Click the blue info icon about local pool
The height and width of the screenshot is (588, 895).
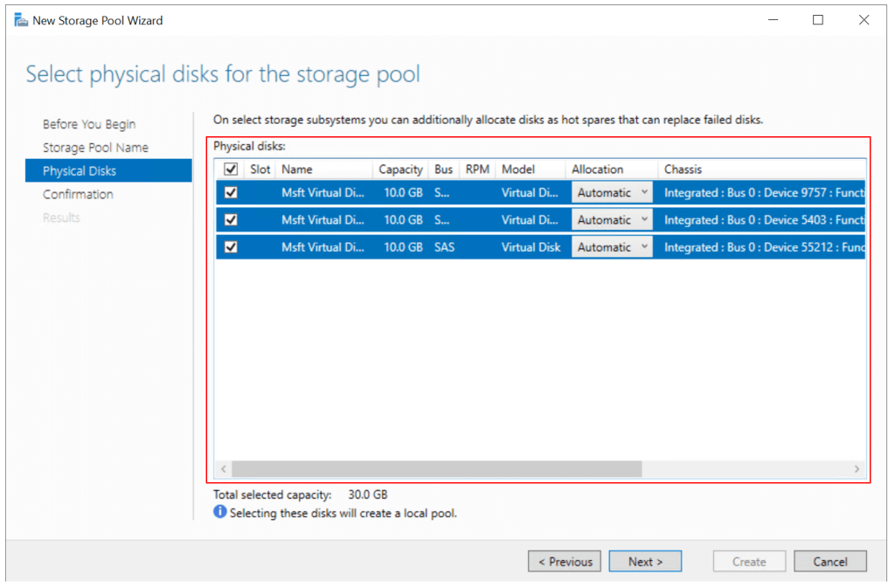pyautogui.click(x=219, y=513)
